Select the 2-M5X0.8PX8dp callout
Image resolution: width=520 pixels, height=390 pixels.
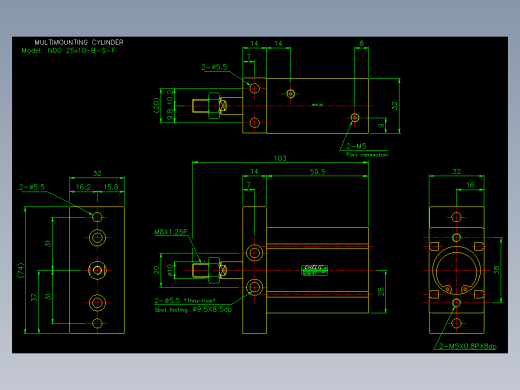468,346
